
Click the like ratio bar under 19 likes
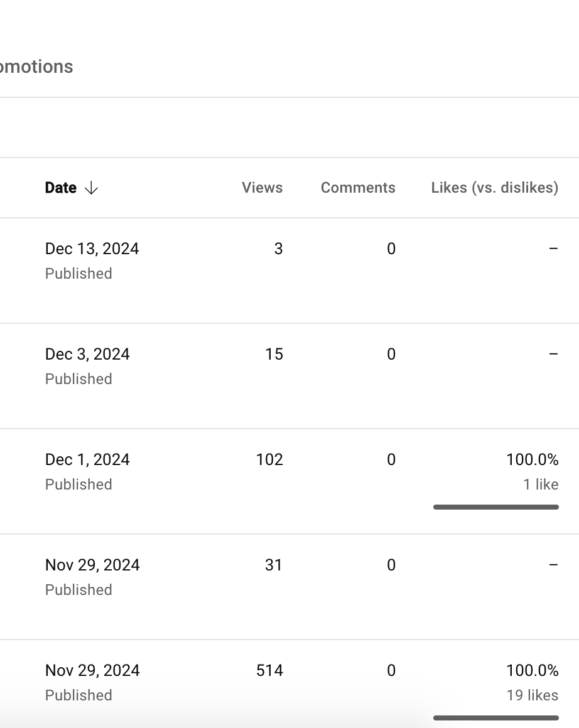(496, 718)
